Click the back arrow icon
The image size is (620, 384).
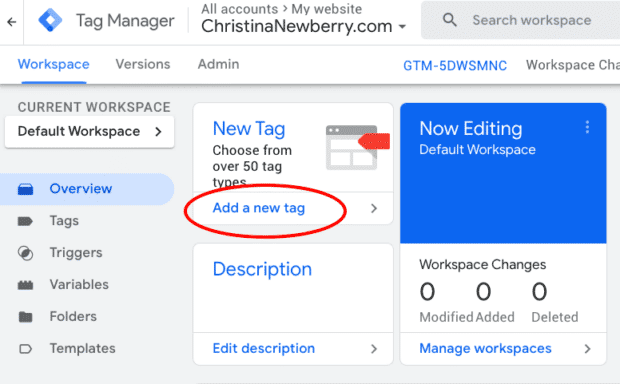click(11, 22)
